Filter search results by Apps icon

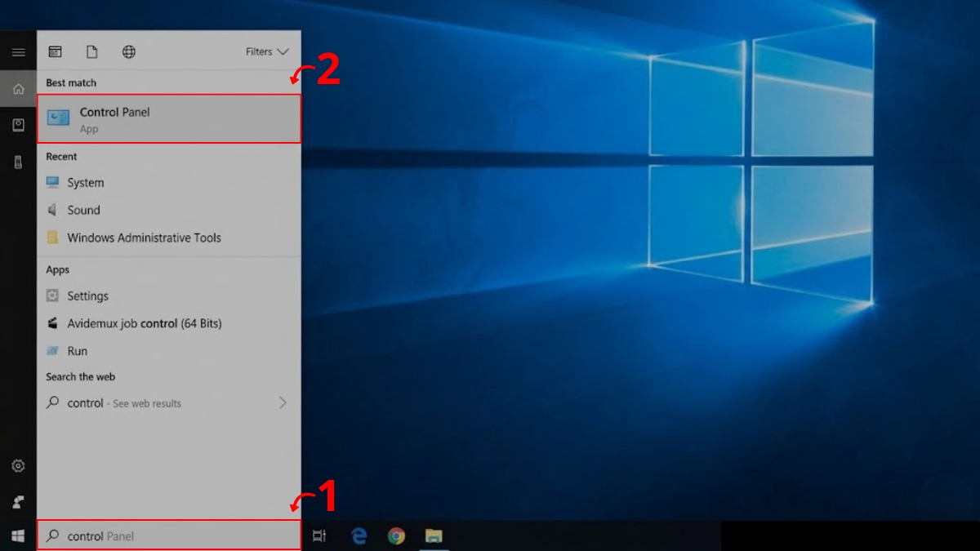coord(55,52)
